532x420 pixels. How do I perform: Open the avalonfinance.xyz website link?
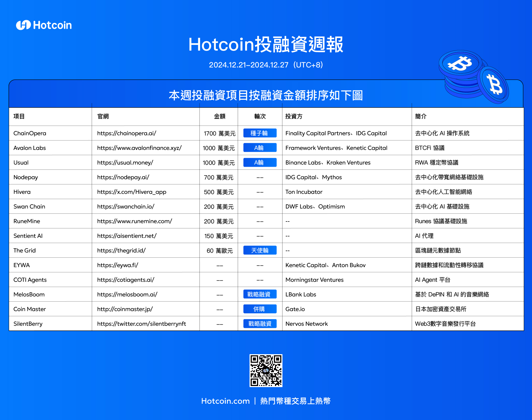pos(139,148)
